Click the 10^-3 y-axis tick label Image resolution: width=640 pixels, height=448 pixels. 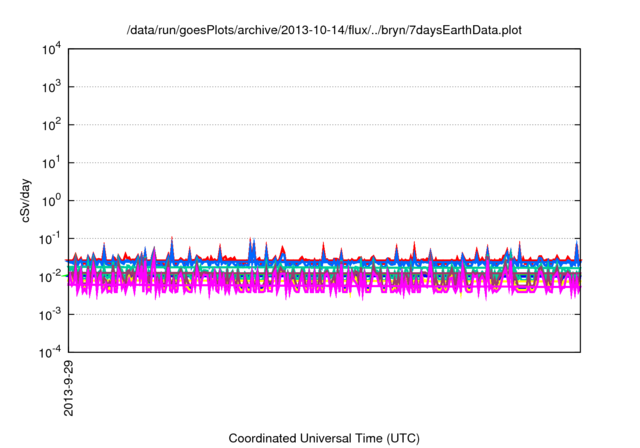click(51, 314)
